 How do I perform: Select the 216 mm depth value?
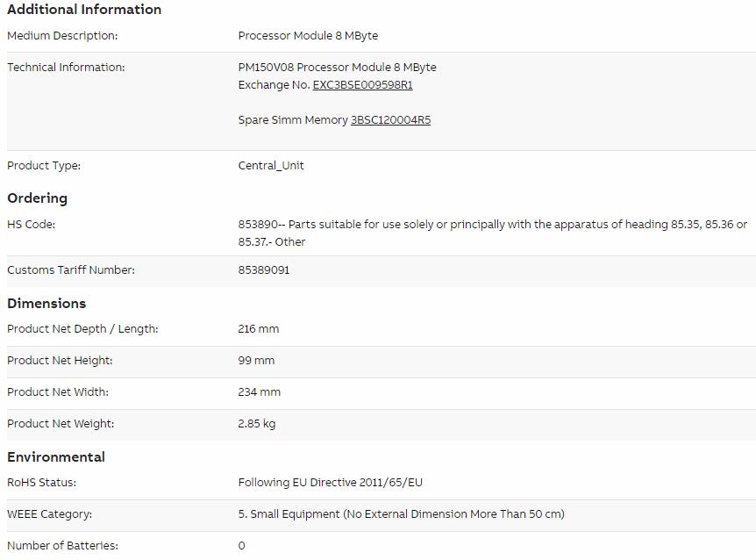(259, 329)
